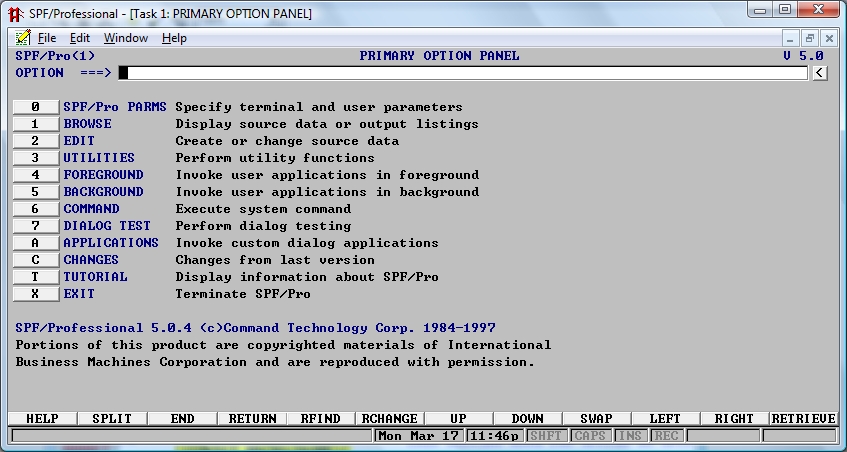
Task: Click the SWAP function key button
Action: (596, 419)
